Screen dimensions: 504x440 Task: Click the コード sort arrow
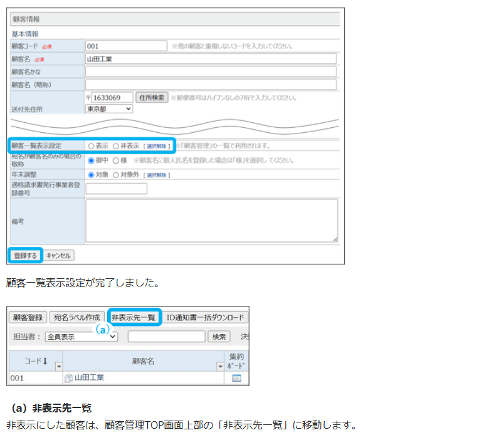pyautogui.click(x=45, y=361)
